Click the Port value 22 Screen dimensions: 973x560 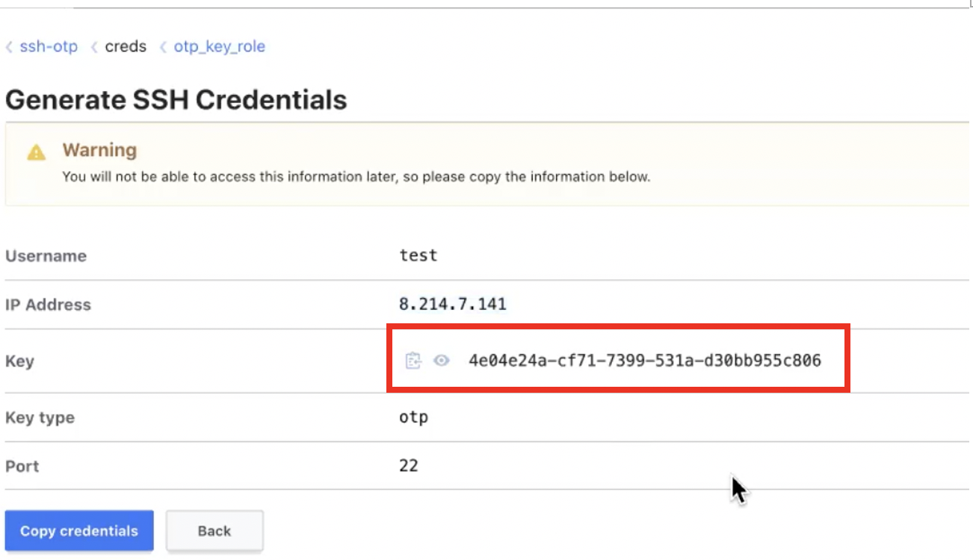[x=409, y=465]
